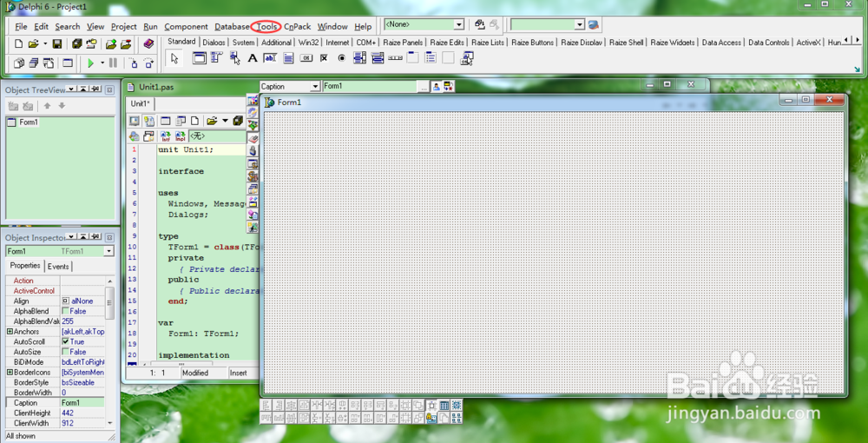
Task: Click the Form1 caption edit box in toolbar
Action: click(x=370, y=86)
